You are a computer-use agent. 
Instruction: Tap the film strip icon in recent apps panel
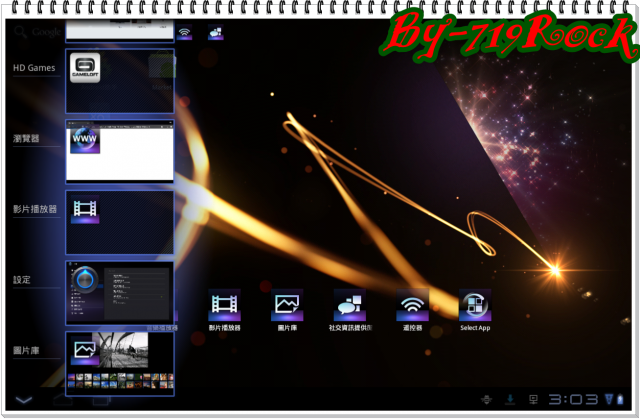point(85,210)
